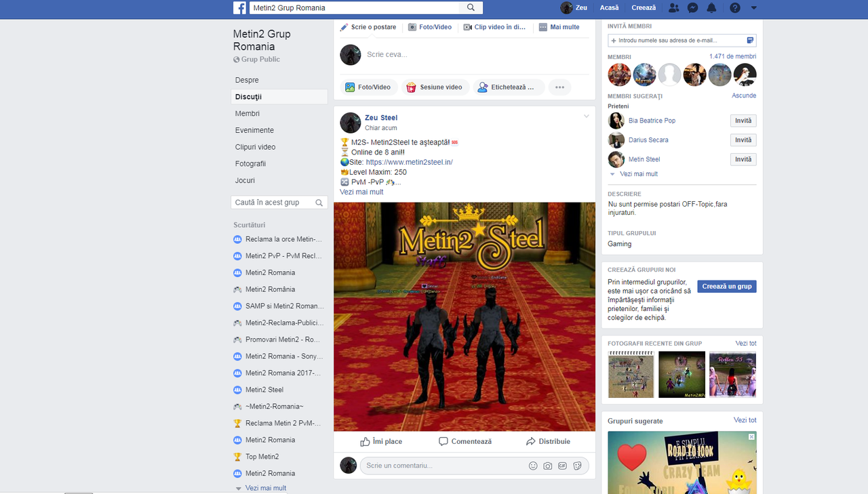Open Messenger icon in top bar
The height and width of the screenshot is (494, 868).
tap(692, 8)
